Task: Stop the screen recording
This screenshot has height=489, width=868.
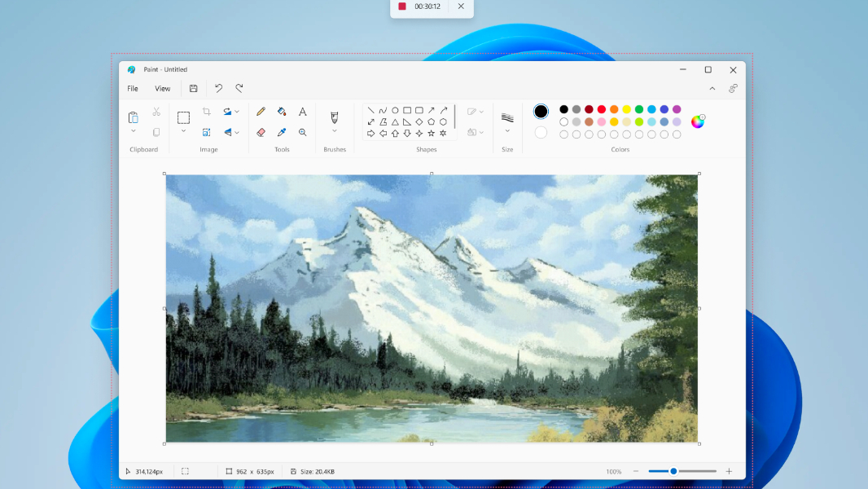Action: coord(402,6)
